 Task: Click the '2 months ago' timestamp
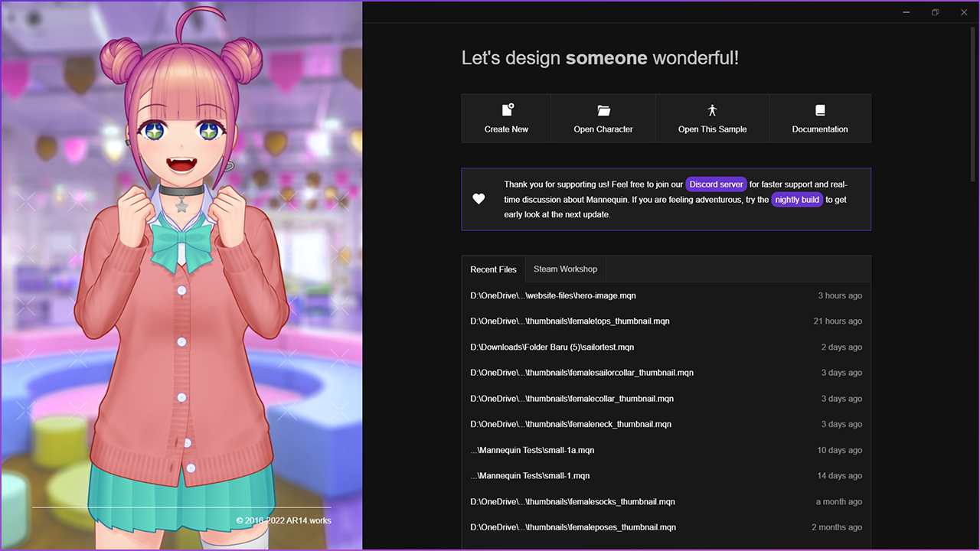click(x=837, y=527)
